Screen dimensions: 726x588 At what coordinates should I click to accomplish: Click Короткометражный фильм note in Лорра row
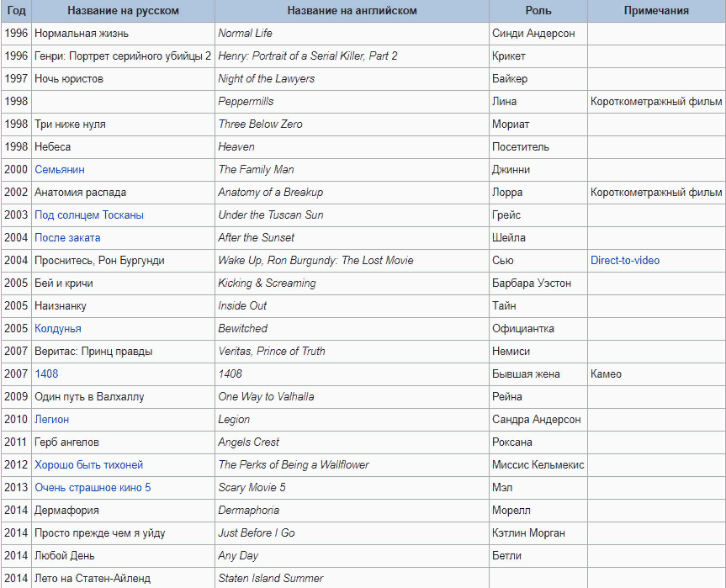[656, 192]
